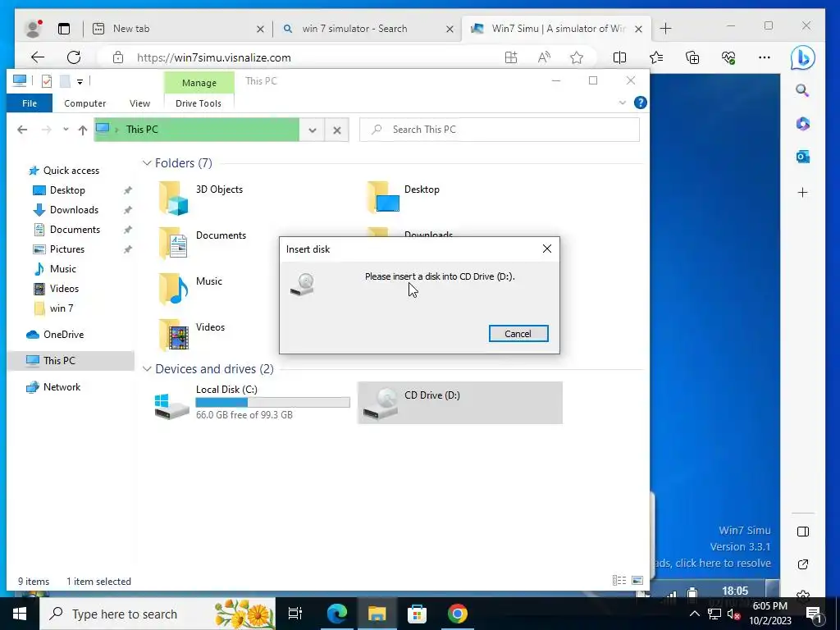Select the Desktop folder in Folders
840x630 pixels.
click(x=404, y=197)
